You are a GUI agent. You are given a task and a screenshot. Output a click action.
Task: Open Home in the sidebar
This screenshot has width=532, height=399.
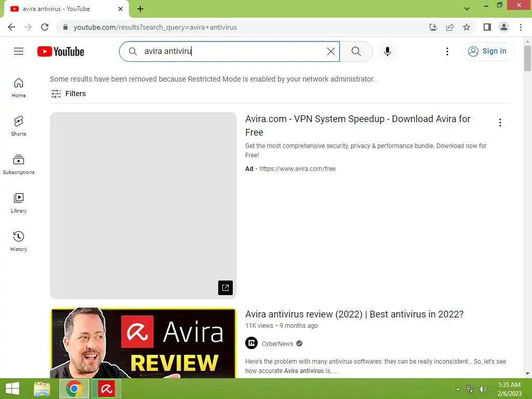[x=19, y=88]
